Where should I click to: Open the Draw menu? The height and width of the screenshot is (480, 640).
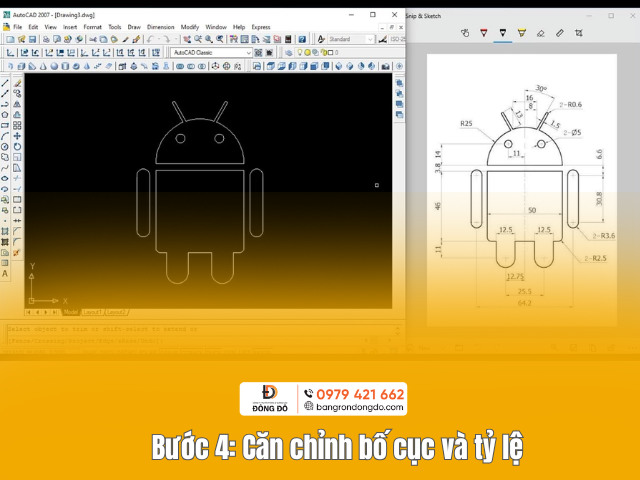pyautogui.click(x=134, y=27)
